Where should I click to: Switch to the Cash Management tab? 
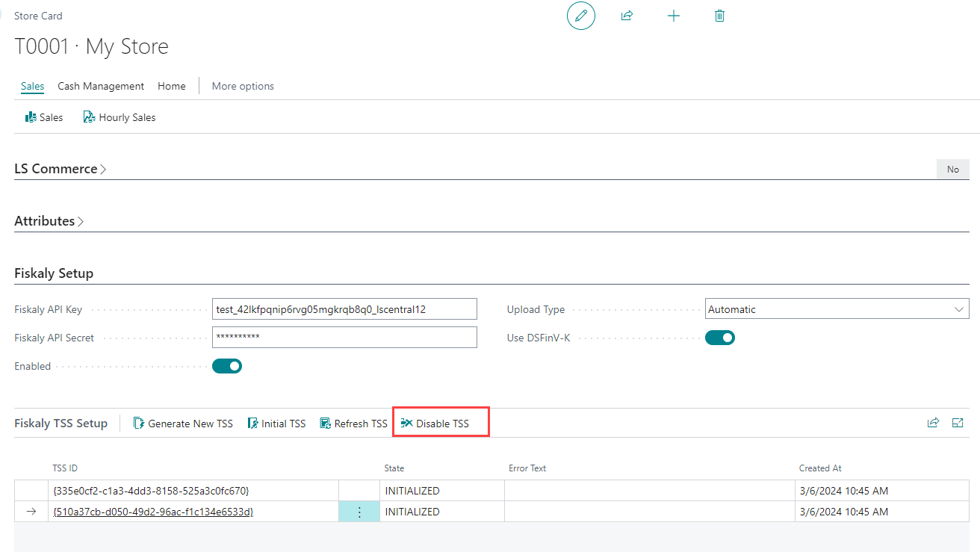(x=101, y=86)
